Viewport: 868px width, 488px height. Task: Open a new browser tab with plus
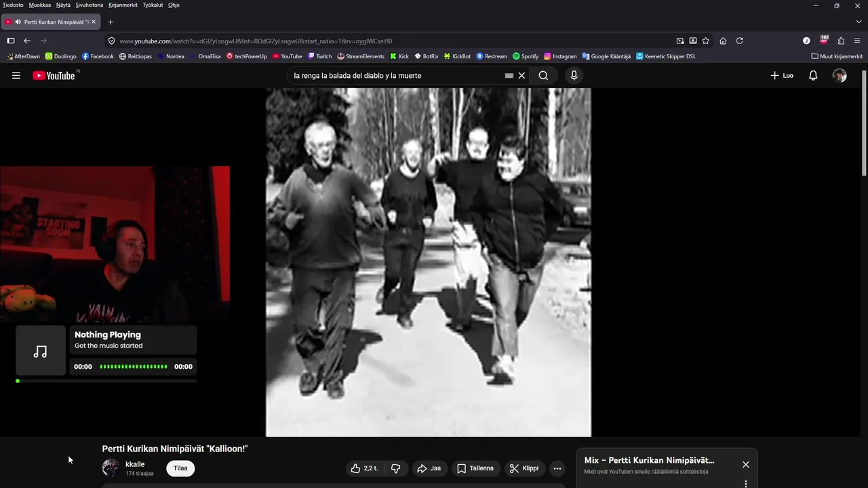click(x=111, y=22)
